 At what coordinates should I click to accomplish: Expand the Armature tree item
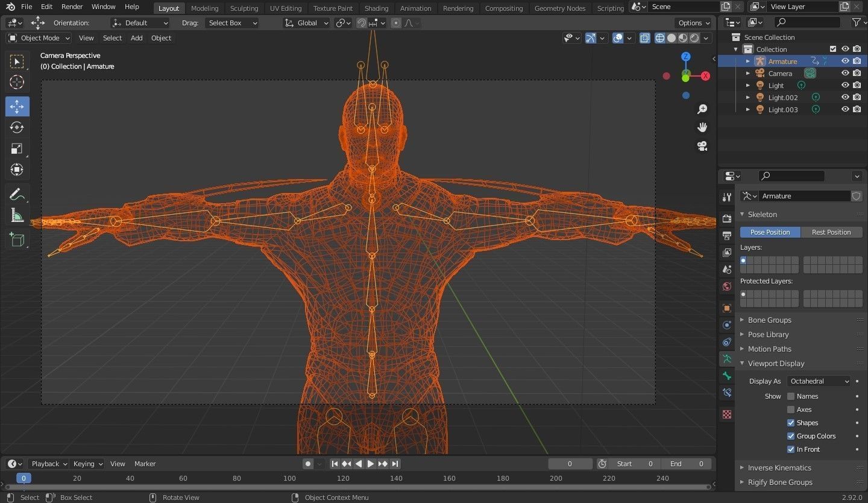pos(748,61)
